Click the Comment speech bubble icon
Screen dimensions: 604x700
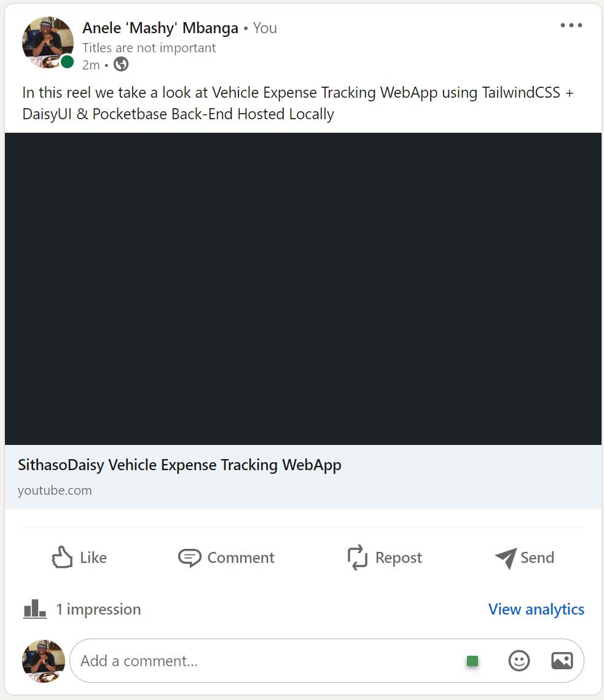[x=189, y=557]
